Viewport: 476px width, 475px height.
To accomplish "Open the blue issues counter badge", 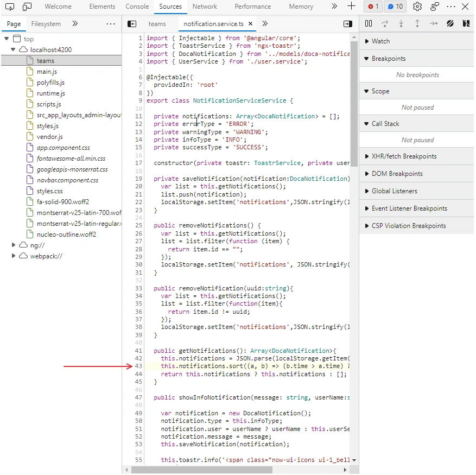I will click(x=395, y=7).
